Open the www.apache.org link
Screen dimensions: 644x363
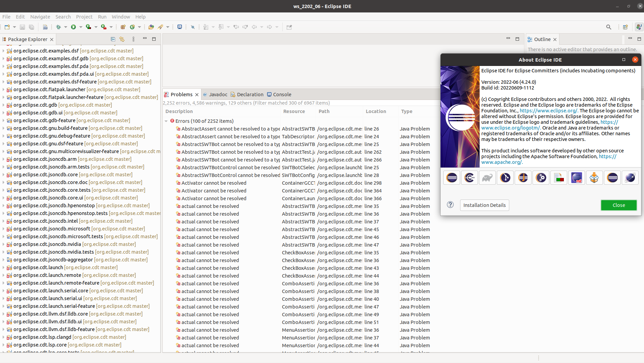502,162
